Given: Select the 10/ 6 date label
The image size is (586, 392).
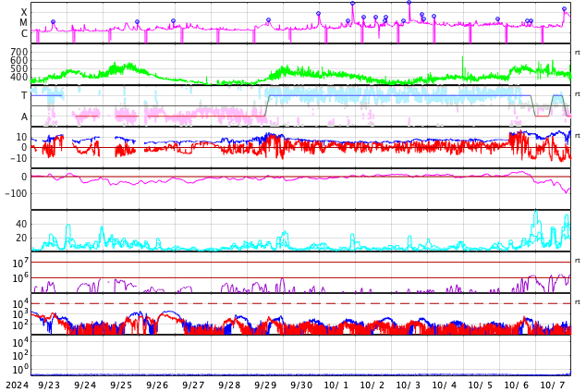Looking at the screenshot, I should tap(517, 386).
